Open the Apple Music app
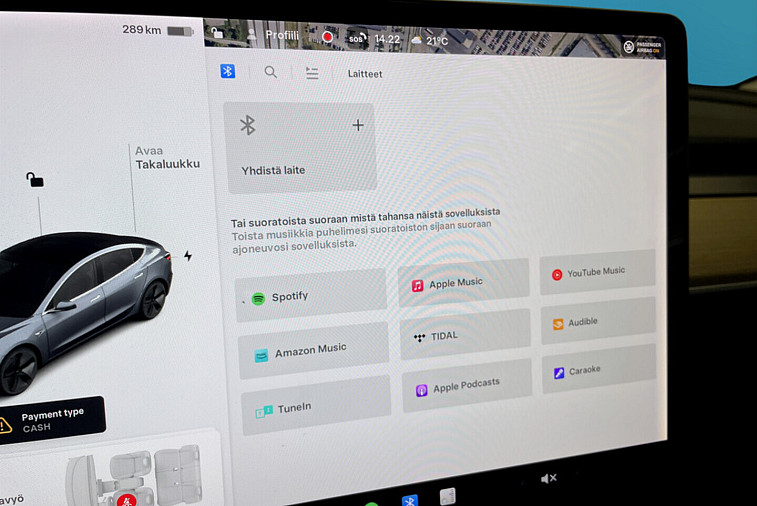The width and height of the screenshot is (757, 506). pos(463,283)
